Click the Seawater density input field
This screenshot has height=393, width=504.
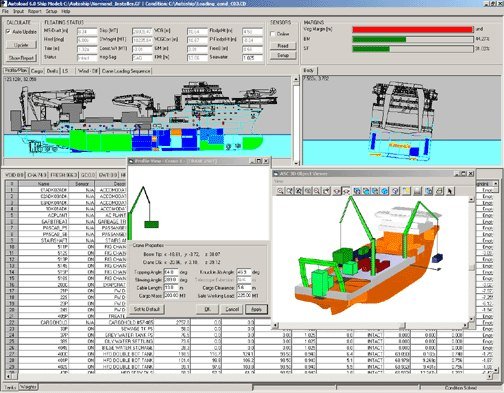click(x=252, y=58)
